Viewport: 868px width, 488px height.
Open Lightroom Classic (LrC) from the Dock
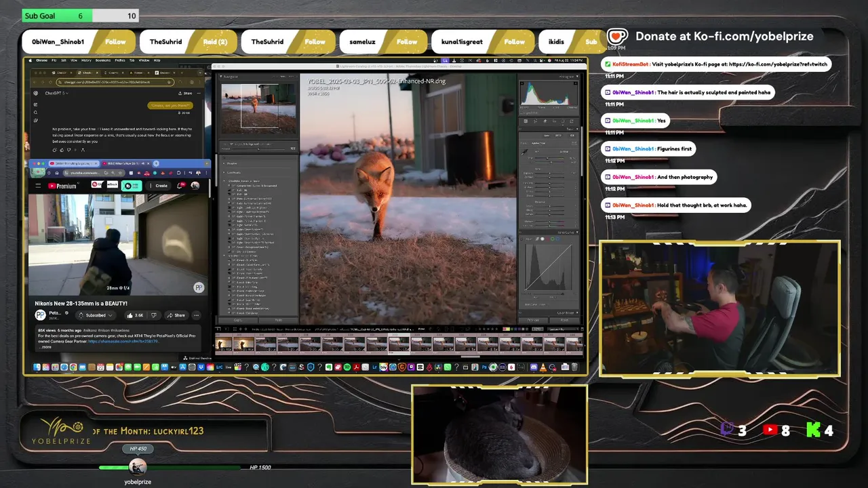pyautogui.click(x=220, y=367)
